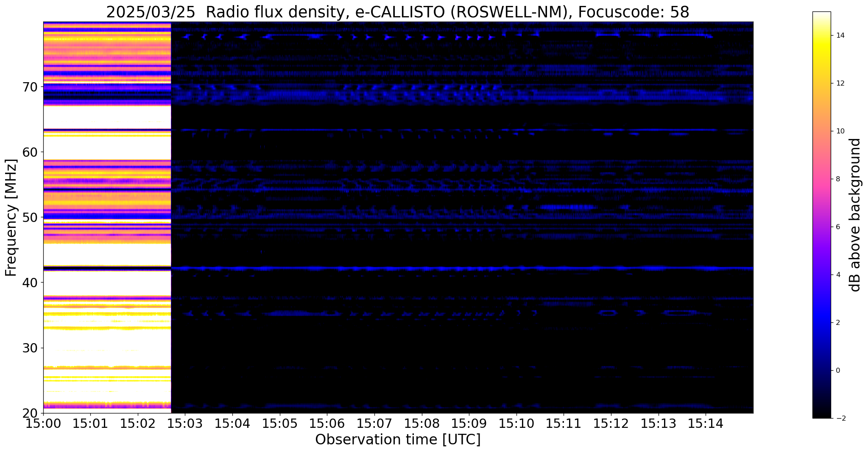868x452 pixels.
Task: Click the 15:01 time tick label
Action: point(90,423)
